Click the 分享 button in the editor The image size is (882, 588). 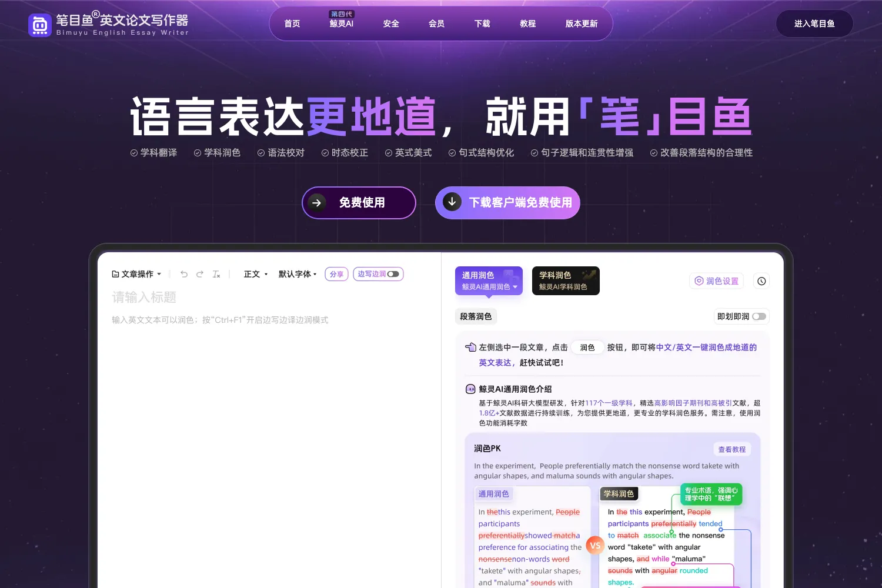336,274
